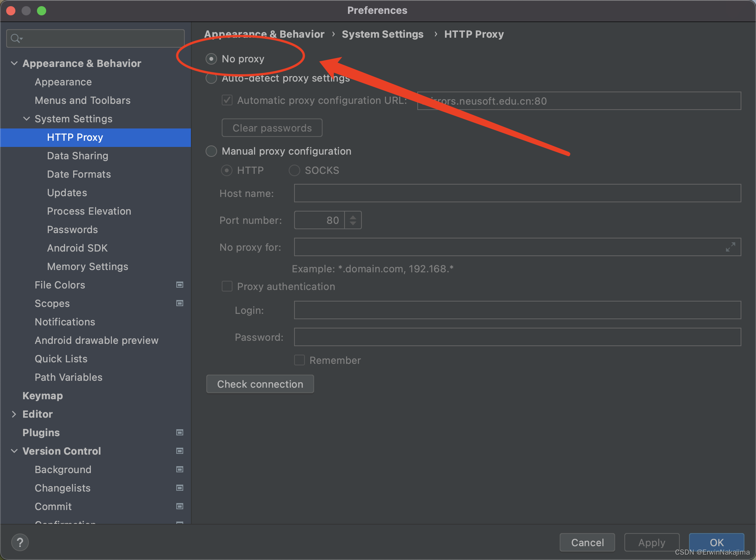Expand the Editor section
Viewport: 756px width, 560px height.
pos(14,414)
